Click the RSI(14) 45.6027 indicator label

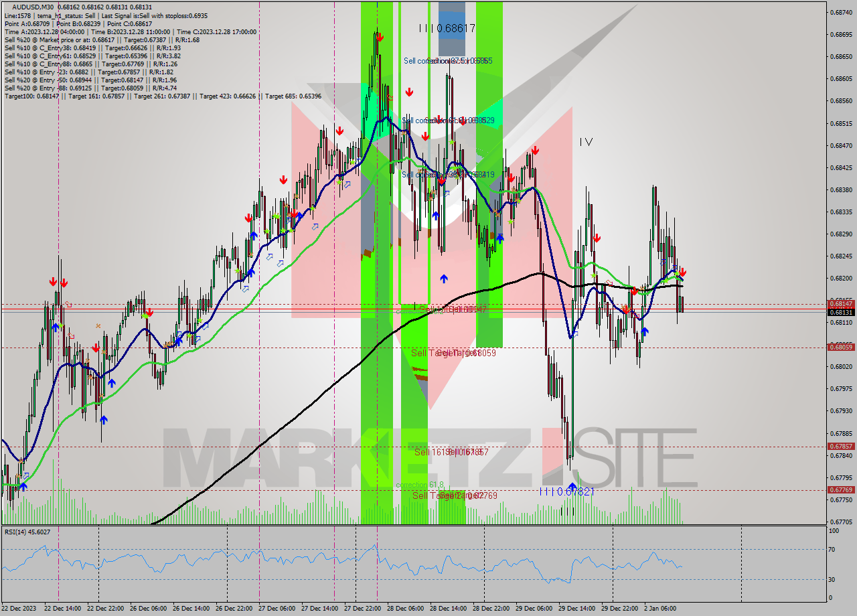pos(27,532)
